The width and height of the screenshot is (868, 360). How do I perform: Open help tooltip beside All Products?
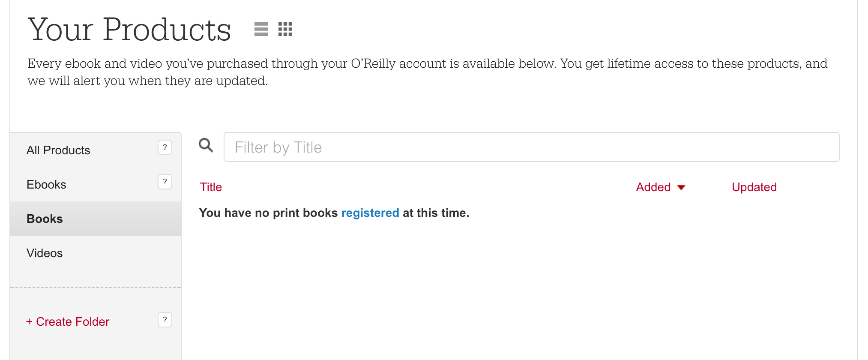coord(165,147)
